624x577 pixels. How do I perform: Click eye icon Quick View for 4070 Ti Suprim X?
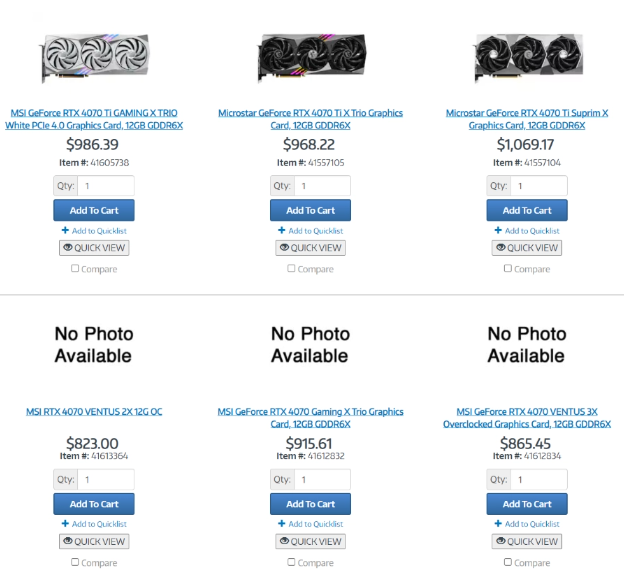pyautogui.click(x=501, y=248)
